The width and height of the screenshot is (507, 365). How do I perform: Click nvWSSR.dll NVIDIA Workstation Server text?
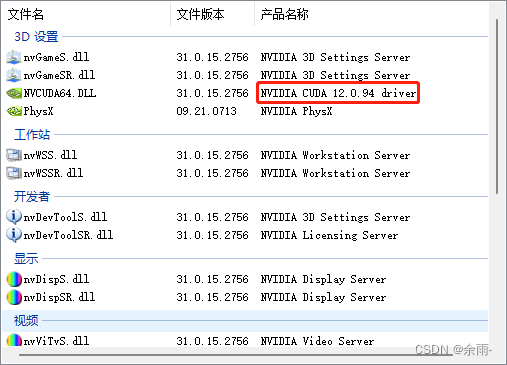tap(335, 173)
